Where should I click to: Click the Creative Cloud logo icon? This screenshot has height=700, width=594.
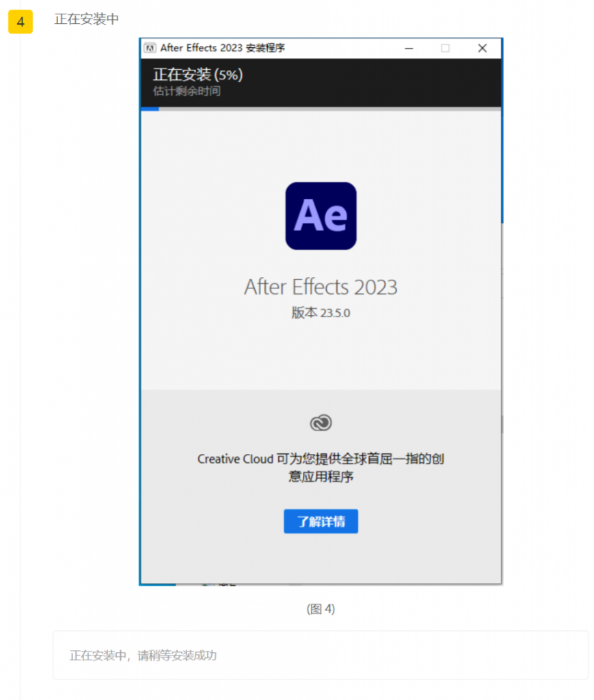click(321, 422)
